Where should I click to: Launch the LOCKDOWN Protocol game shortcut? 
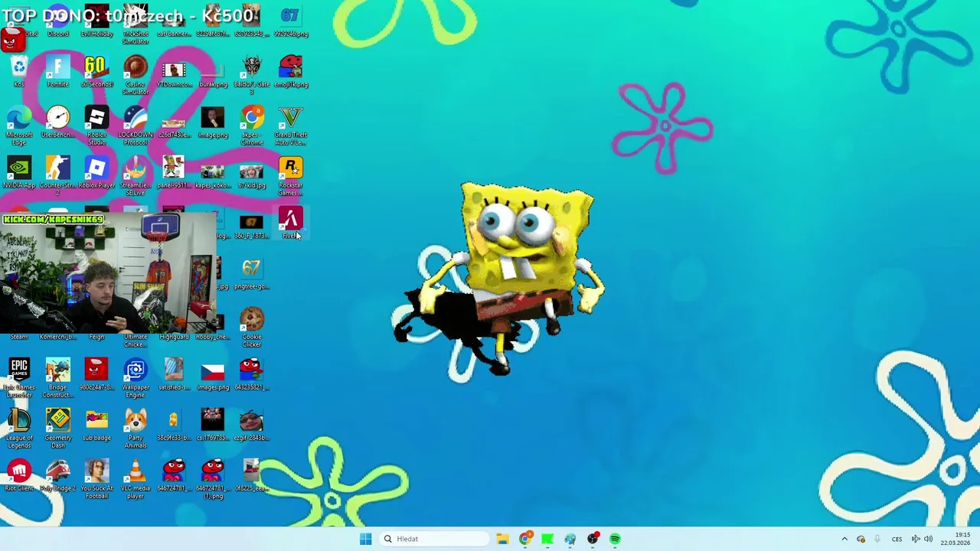(136, 126)
